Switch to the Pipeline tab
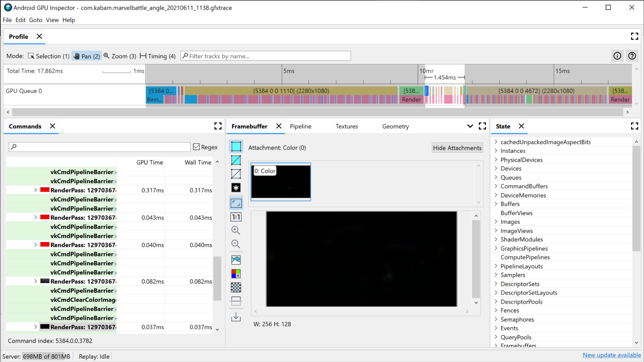The height and width of the screenshot is (362, 644). (300, 126)
